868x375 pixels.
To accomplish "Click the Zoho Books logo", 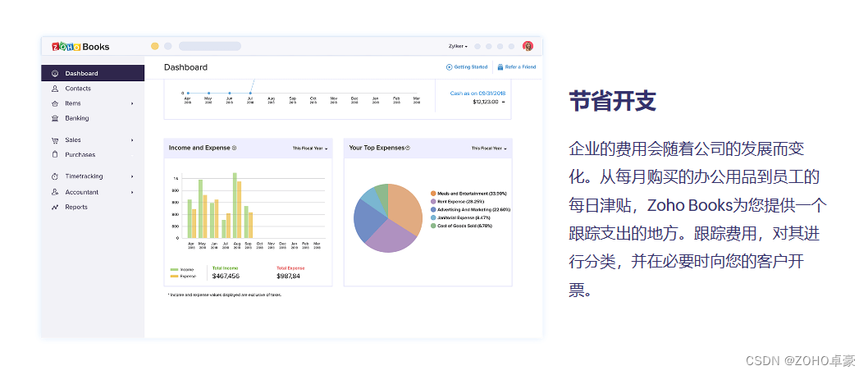I will tap(81, 47).
